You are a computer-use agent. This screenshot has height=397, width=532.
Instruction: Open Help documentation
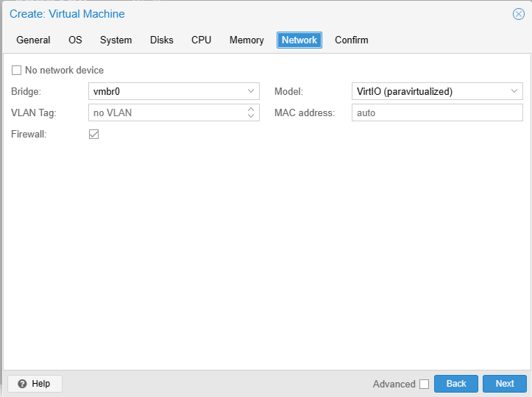pyautogui.click(x=35, y=384)
